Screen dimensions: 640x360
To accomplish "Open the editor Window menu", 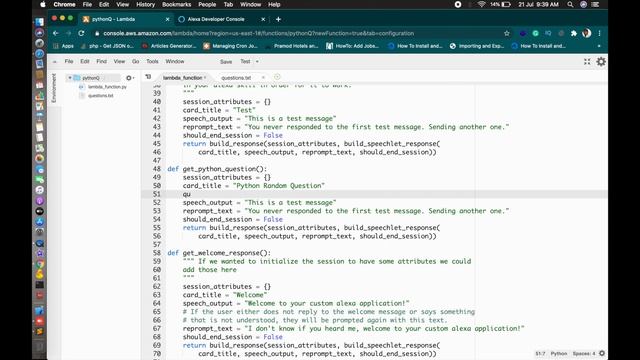I will point(175,61).
